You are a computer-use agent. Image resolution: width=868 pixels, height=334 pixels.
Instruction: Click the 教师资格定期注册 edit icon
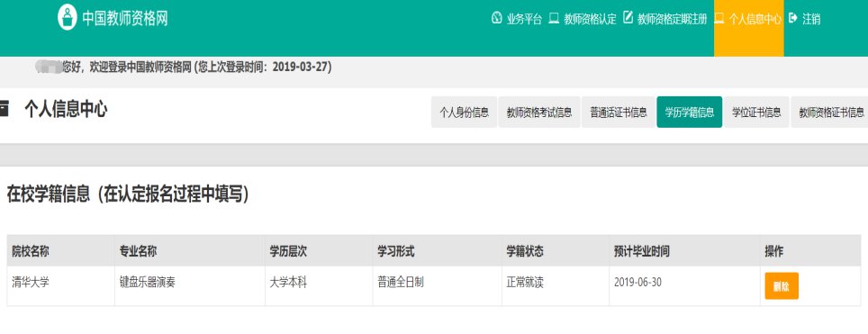pyautogui.click(x=628, y=18)
